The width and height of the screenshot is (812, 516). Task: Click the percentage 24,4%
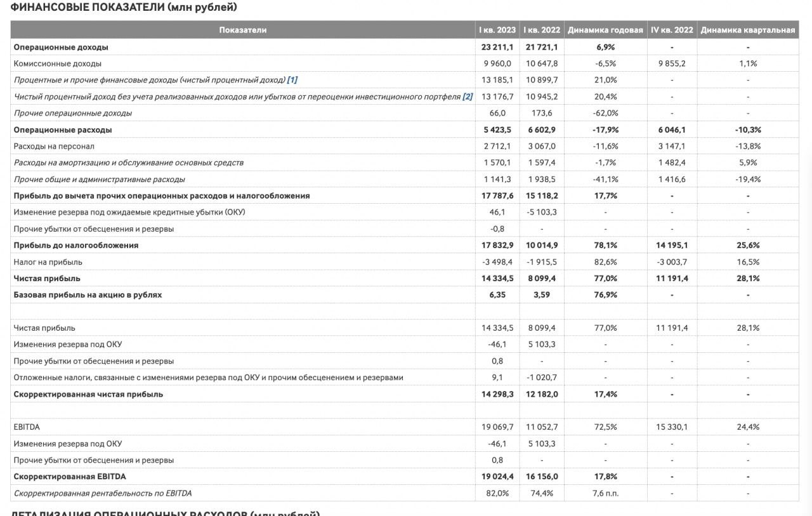[748, 427]
